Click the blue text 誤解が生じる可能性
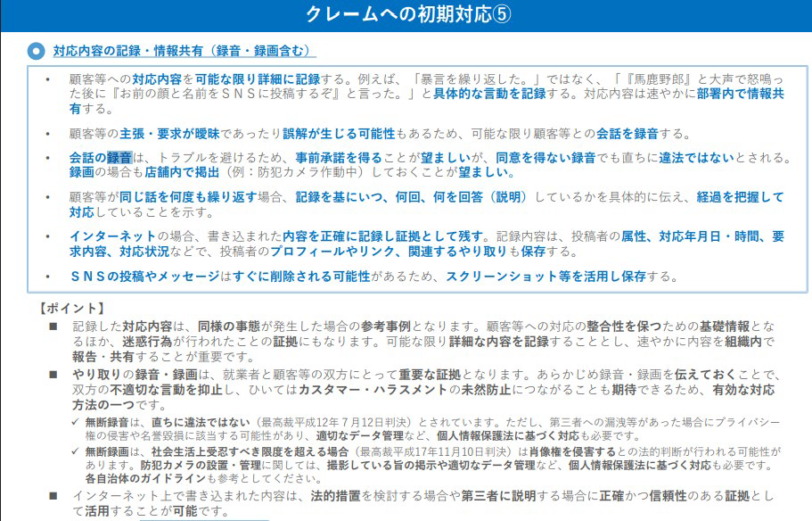Screen dimensions: 812x521 pos(339,134)
